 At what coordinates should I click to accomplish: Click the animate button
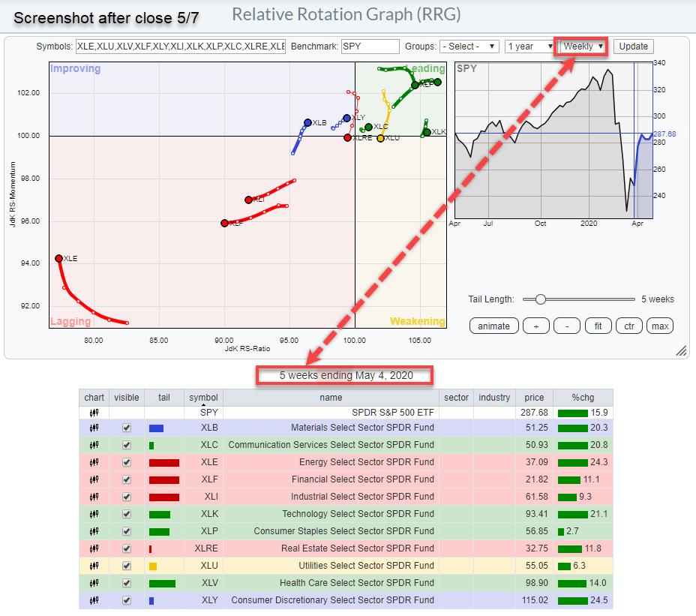pos(493,326)
